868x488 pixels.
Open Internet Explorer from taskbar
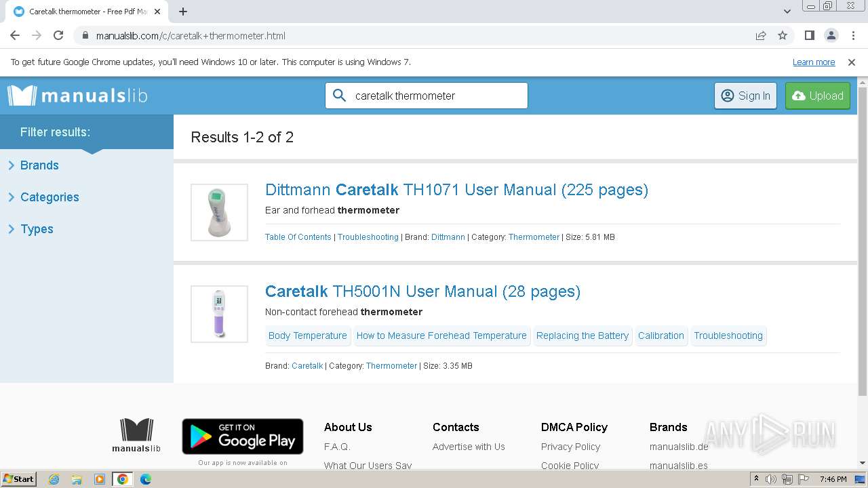(x=54, y=479)
